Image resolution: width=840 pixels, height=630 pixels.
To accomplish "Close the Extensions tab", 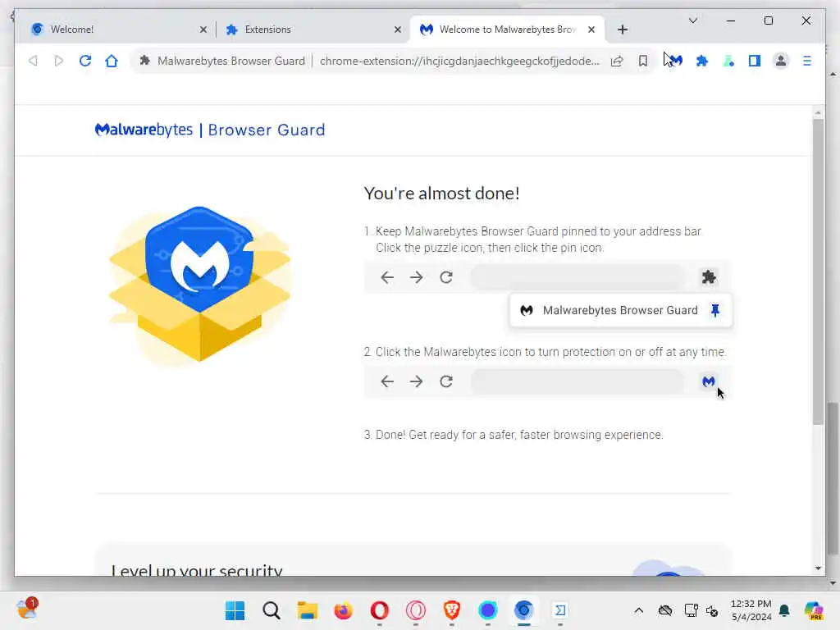I will click(398, 30).
